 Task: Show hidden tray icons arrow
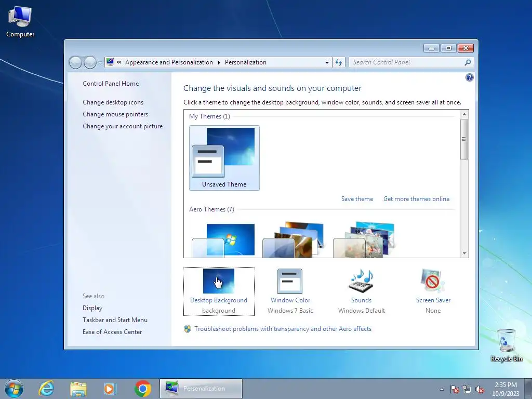pos(442,389)
